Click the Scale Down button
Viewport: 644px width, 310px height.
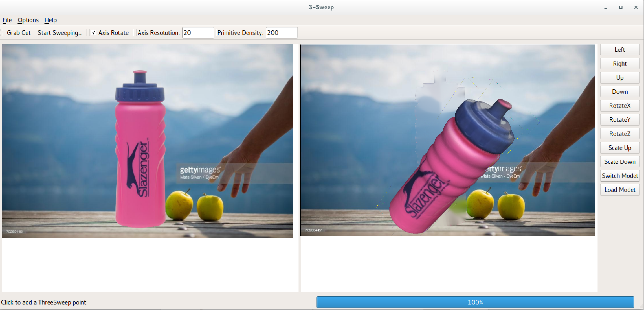click(x=620, y=162)
